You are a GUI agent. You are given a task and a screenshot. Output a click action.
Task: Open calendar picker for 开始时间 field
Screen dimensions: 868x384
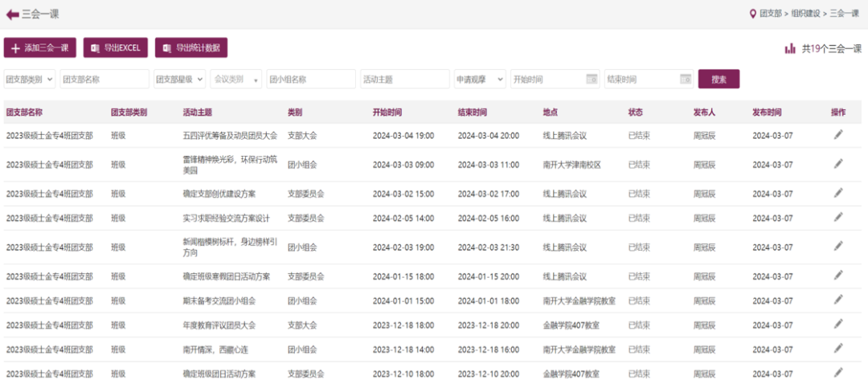pos(592,79)
